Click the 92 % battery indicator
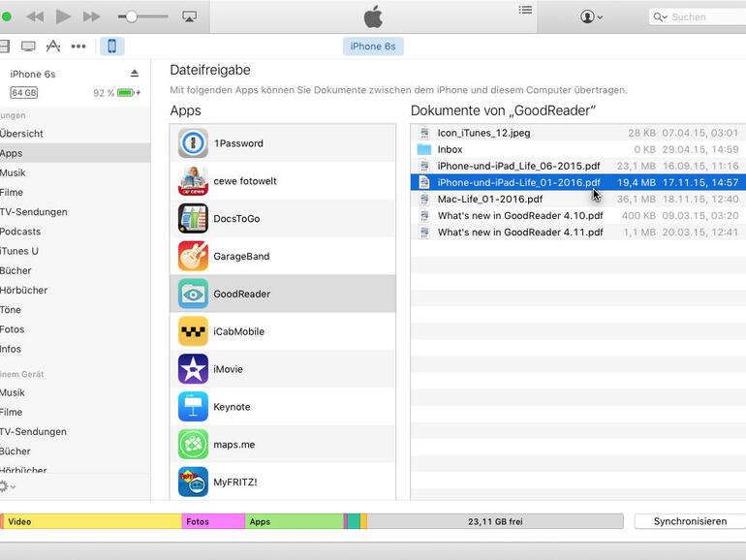This screenshot has width=746, height=560. (116, 93)
